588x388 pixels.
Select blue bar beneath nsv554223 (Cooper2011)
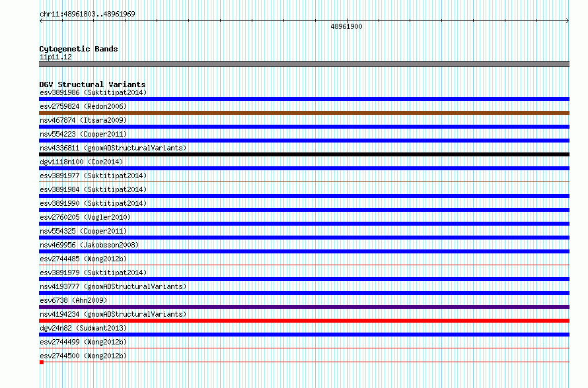304,141
